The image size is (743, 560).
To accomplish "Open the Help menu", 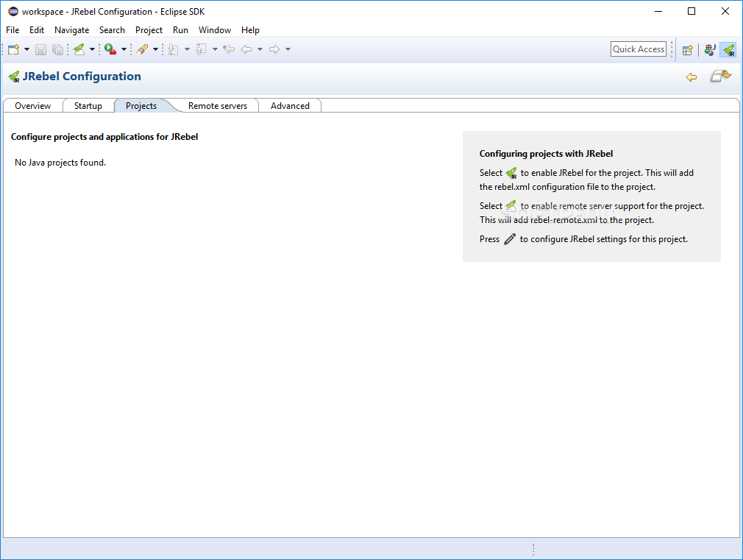I will pyautogui.click(x=250, y=30).
